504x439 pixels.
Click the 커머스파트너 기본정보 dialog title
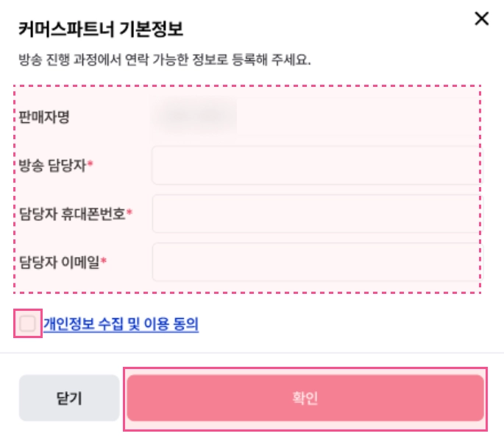(x=100, y=30)
